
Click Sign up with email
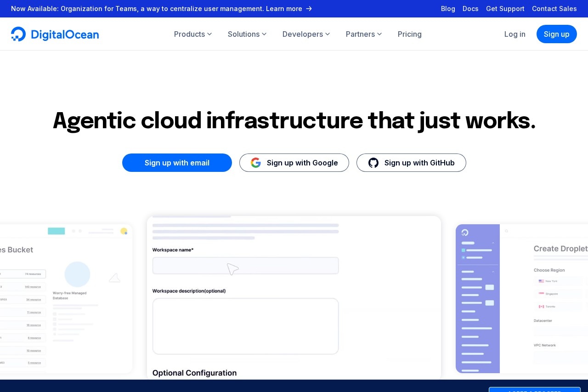coord(177,163)
